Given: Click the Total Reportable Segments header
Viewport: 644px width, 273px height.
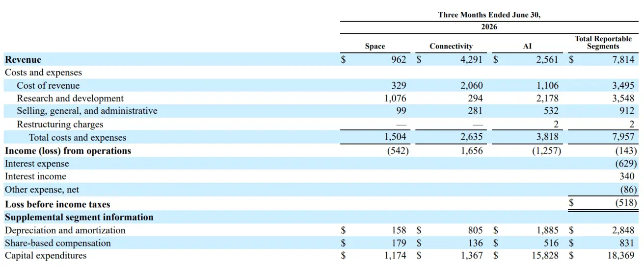Looking at the screenshot, I should (x=603, y=43).
